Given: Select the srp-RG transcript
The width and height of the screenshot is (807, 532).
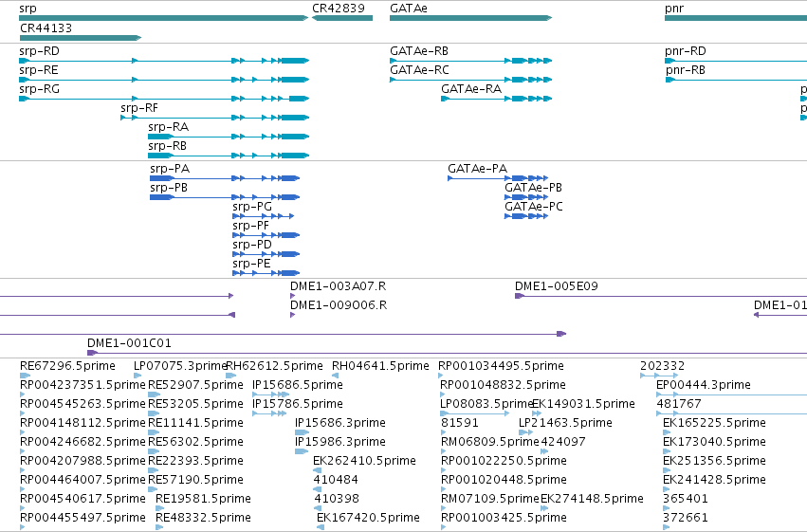Looking at the screenshot, I should click(x=164, y=99).
